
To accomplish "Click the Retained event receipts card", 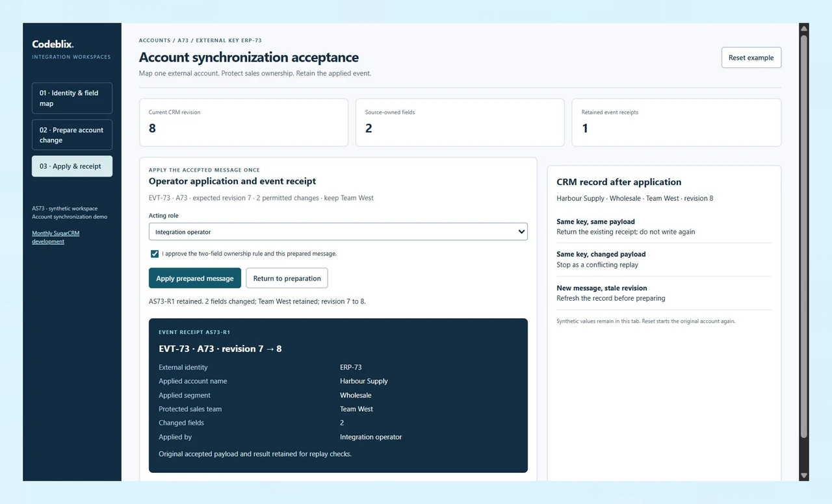I will 677,122.
